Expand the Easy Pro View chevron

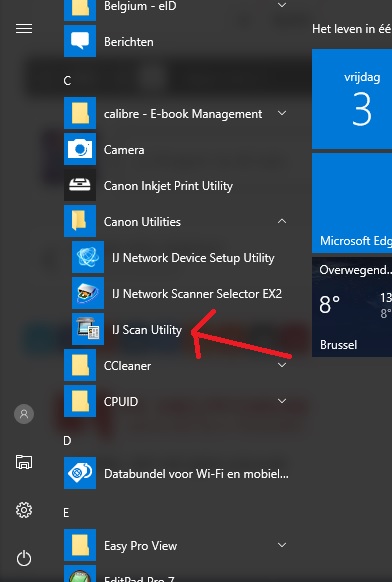click(x=282, y=545)
